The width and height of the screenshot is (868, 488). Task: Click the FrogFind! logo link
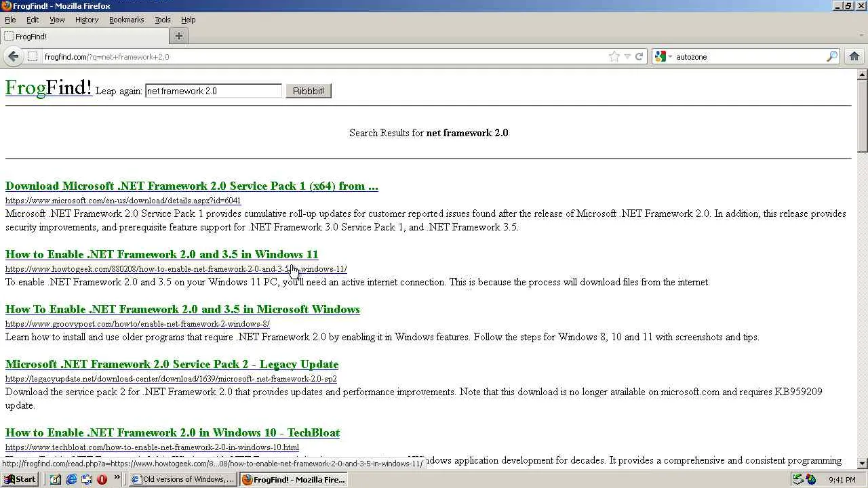click(48, 88)
